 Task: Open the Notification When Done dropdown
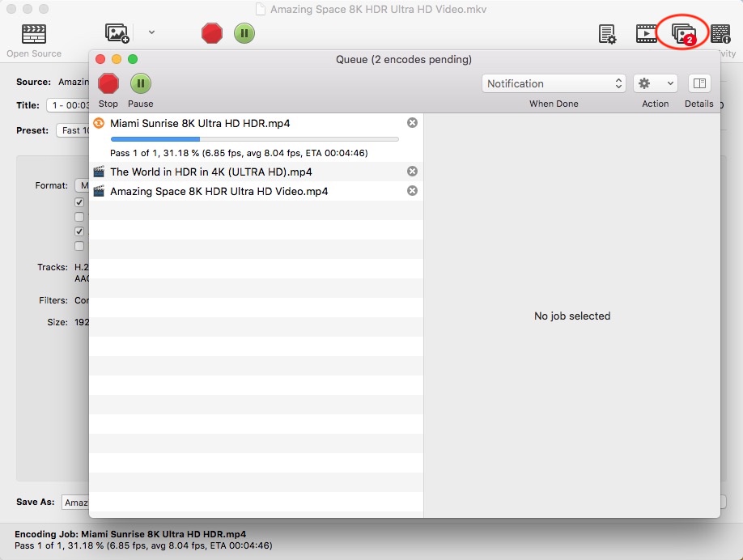pos(554,83)
